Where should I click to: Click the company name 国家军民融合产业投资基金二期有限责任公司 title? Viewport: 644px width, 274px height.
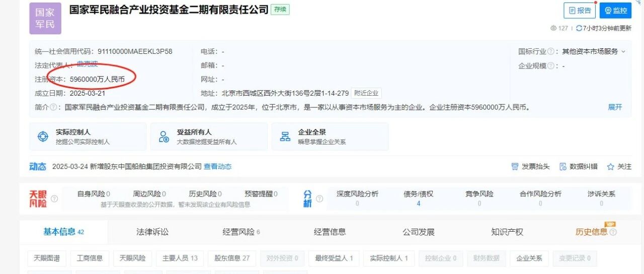[x=169, y=10]
